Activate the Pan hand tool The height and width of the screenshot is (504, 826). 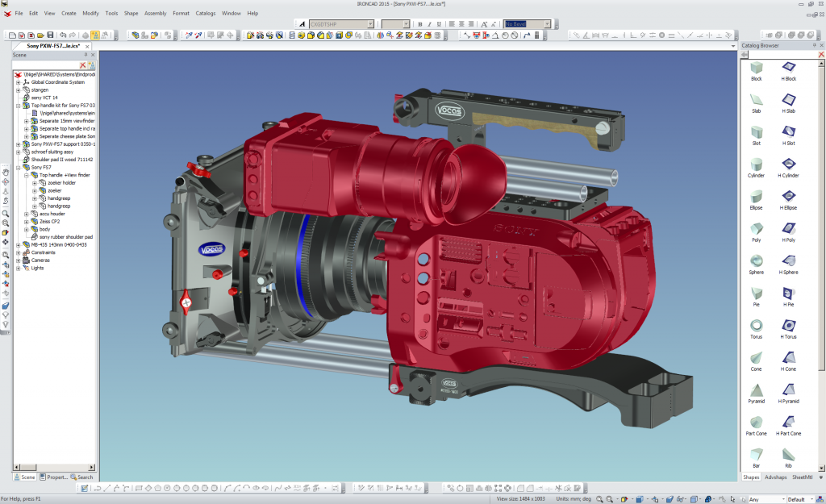click(6, 172)
